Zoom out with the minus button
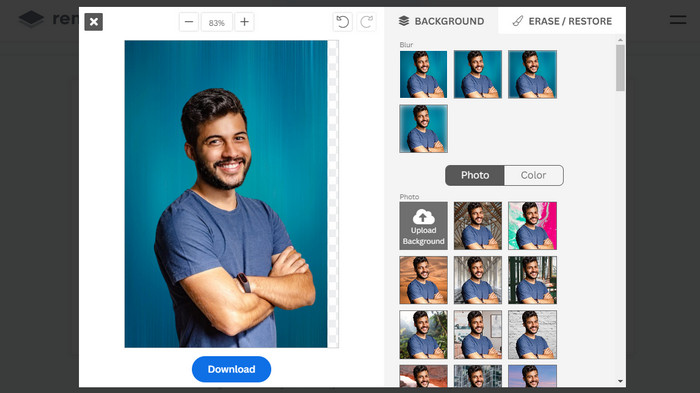This screenshot has width=700, height=393. point(189,22)
